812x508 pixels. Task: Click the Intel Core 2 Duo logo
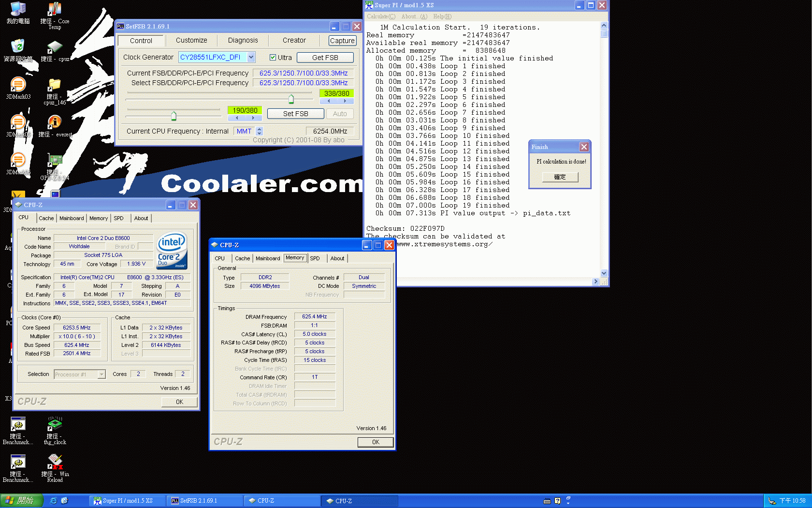coord(172,251)
